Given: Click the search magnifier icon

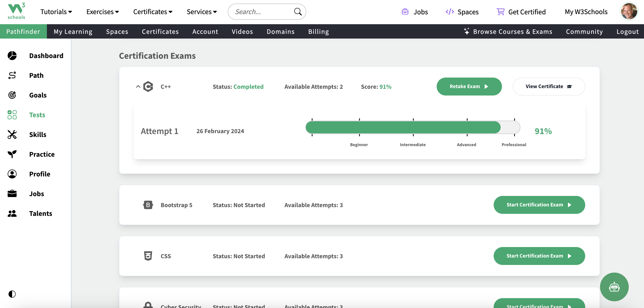Looking at the screenshot, I should point(298,12).
